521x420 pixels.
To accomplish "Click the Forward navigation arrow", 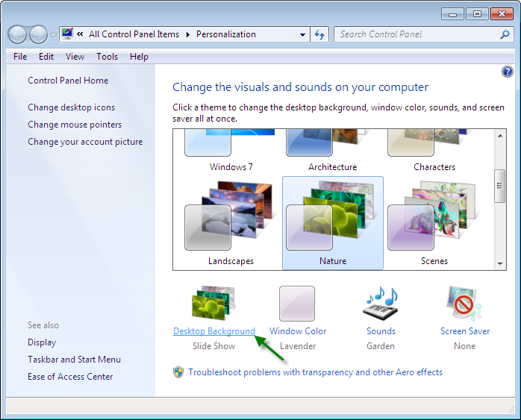I will click(38, 34).
